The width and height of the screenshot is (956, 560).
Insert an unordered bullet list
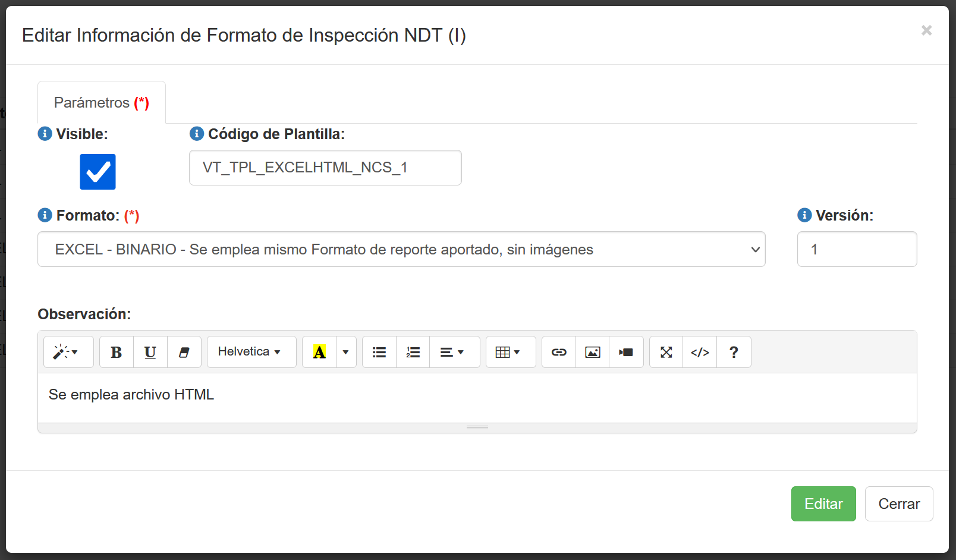tap(379, 353)
